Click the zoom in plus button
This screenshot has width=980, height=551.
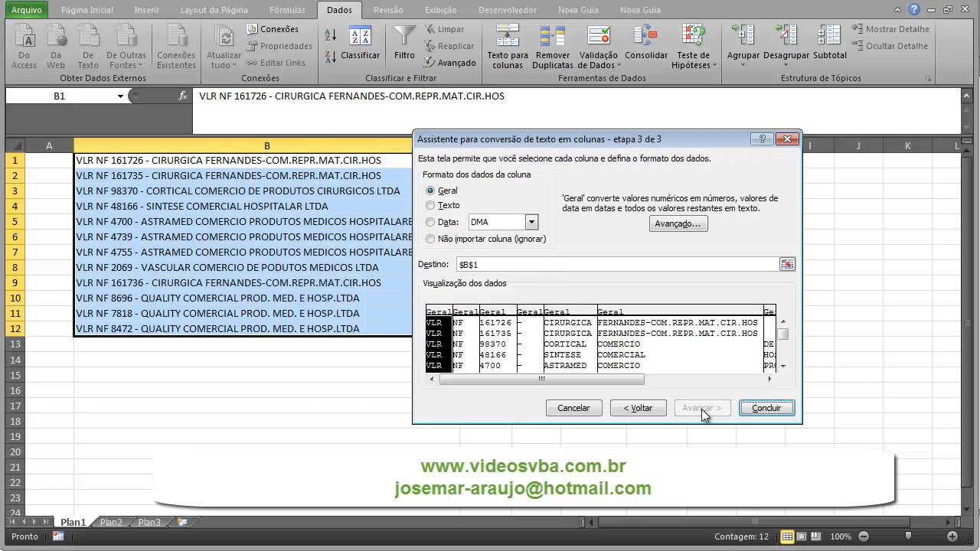pos(952,536)
